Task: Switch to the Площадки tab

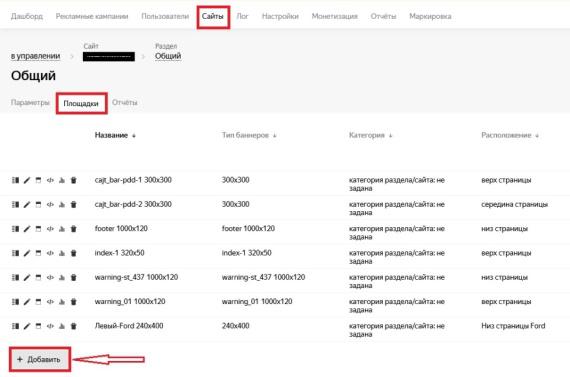Action: pyautogui.click(x=81, y=104)
